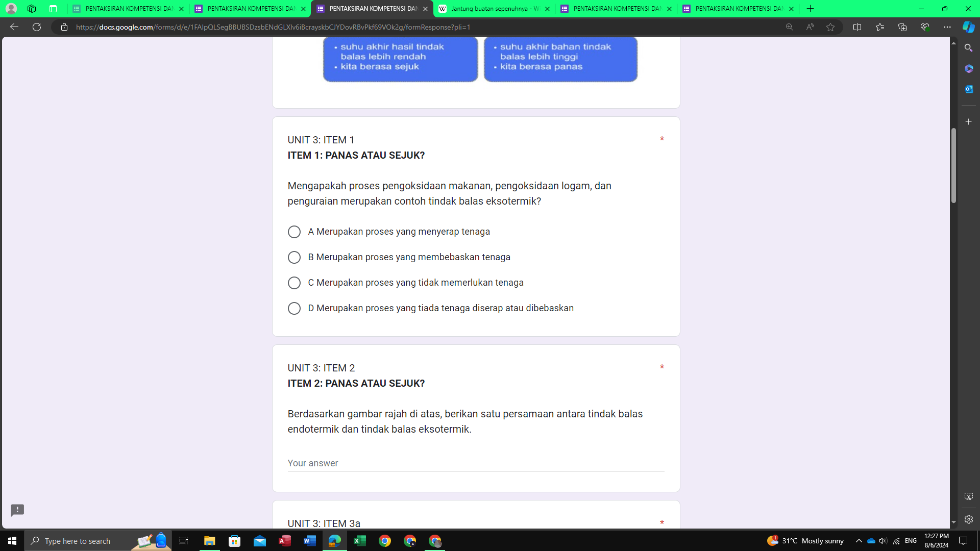The image size is (980, 551).
Task: Open Microsoft Excel from taskbar
Action: point(360,541)
